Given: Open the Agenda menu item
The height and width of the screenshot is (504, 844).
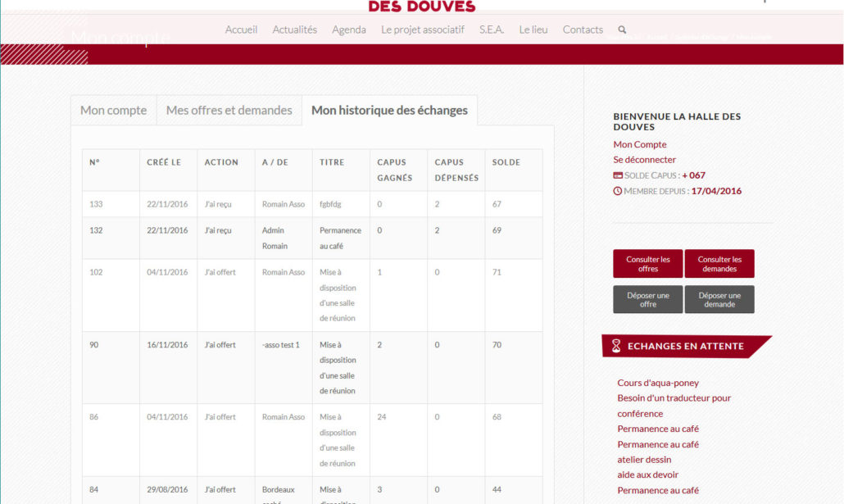Looking at the screenshot, I should (349, 30).
